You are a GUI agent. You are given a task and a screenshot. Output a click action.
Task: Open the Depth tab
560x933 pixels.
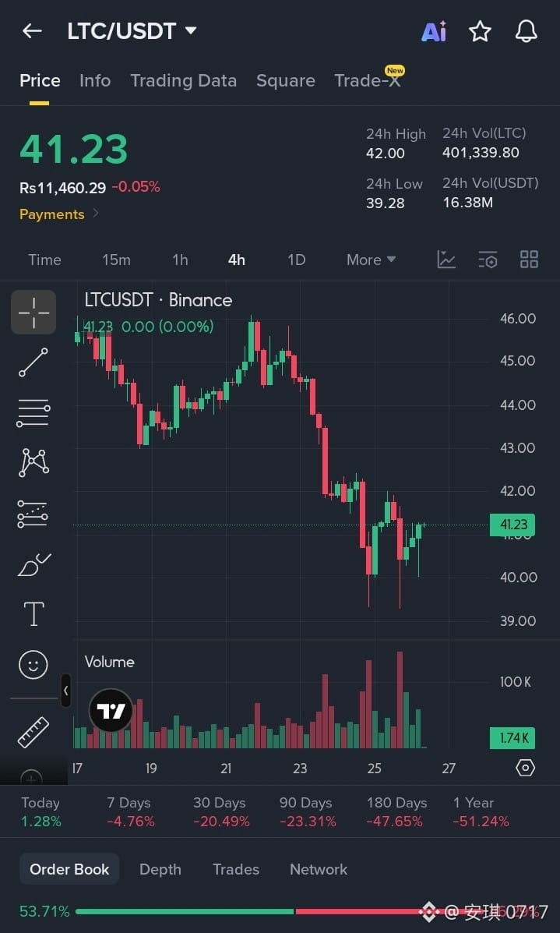[160, 869]
